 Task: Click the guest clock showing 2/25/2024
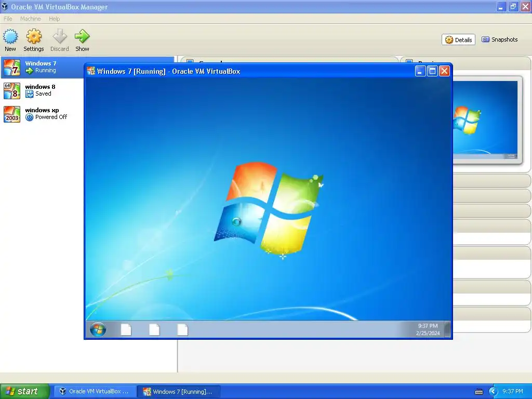[x=428, y=329]
